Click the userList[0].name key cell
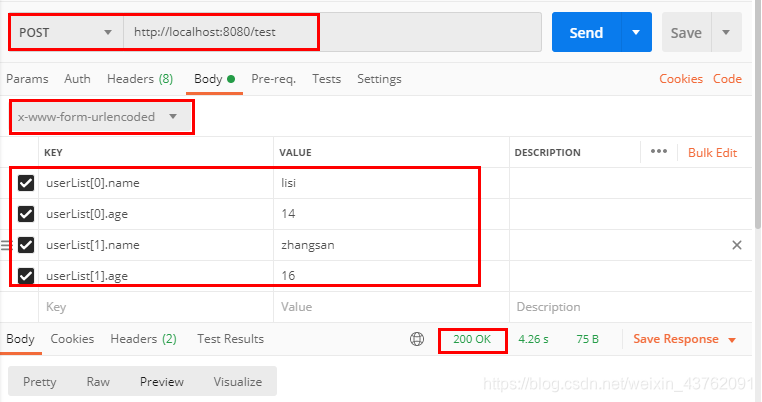Image resolution: width=762 pixels, height=402 pixels. tap(156, 183)
